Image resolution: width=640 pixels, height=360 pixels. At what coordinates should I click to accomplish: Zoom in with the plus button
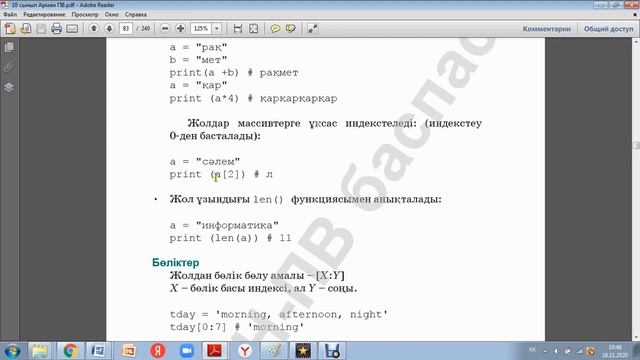coord(180,28)
